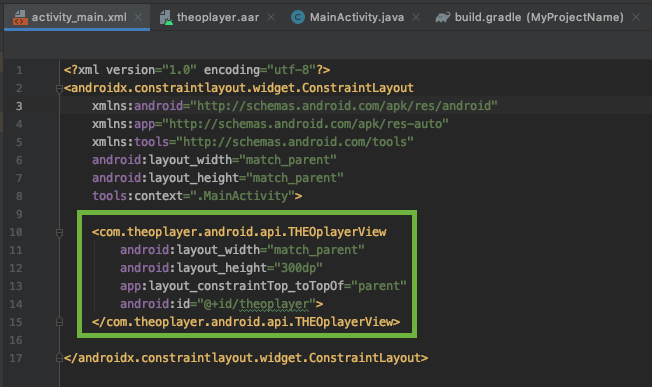Viewport: 652px width, 387px height.
Task: Switch to the MainActivity.java tab
Action: click(356, 17)
